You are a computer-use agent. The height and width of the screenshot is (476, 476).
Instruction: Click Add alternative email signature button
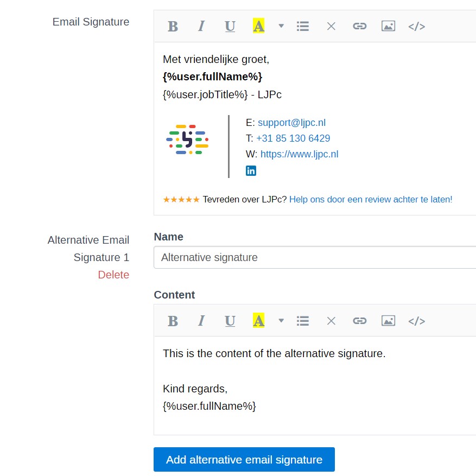click(x=244, y=460)
